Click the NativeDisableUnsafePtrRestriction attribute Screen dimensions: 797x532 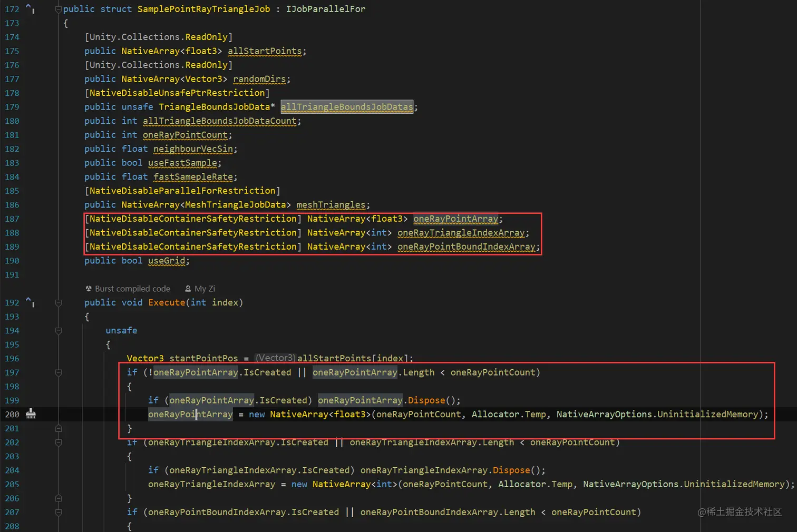(177, 93)
